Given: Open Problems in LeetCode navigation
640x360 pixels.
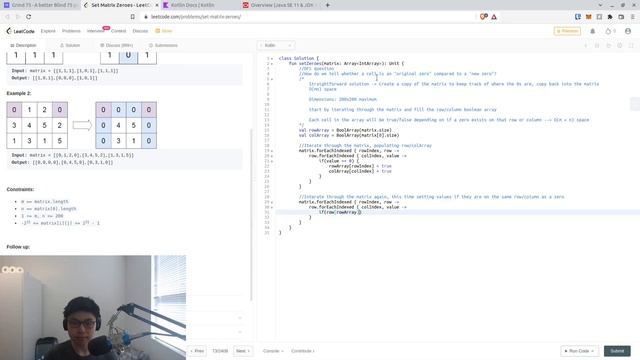Looking at the screenshot, I should [71, 31].
